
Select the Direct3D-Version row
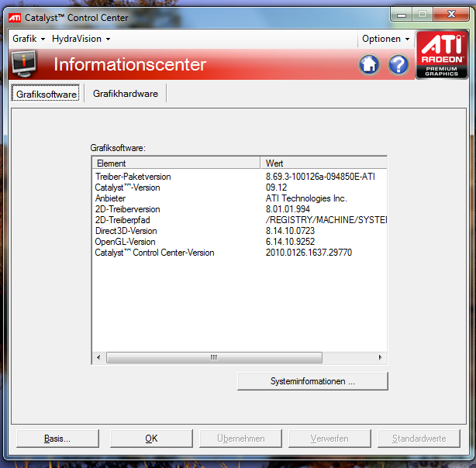(240, 231)
